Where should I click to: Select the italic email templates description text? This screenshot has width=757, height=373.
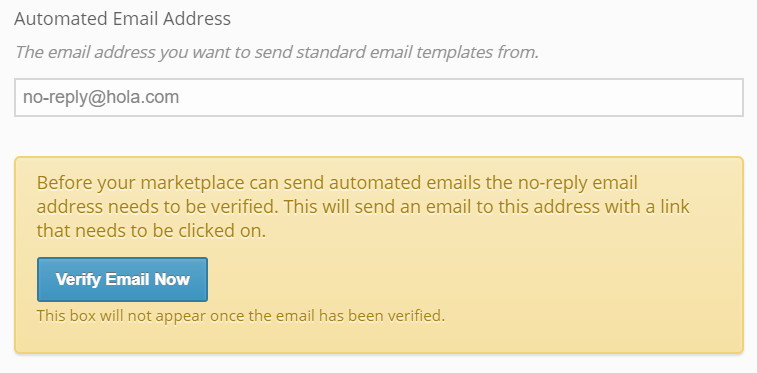277,52
